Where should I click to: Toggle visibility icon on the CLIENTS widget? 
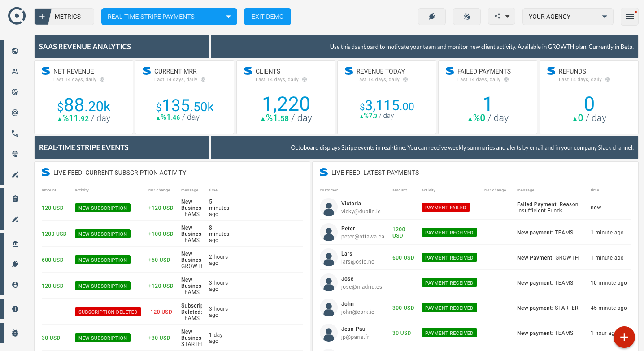[x=305, y=79]
